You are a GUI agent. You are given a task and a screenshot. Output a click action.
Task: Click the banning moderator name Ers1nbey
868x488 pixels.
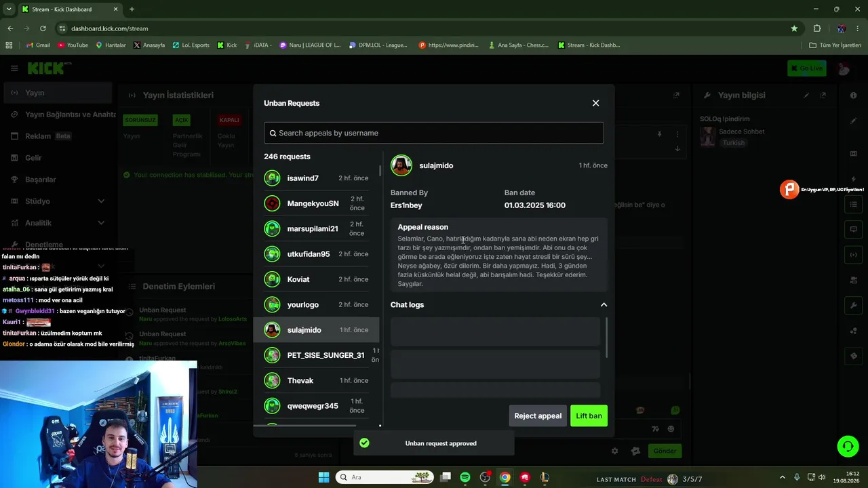pos(406,205)
